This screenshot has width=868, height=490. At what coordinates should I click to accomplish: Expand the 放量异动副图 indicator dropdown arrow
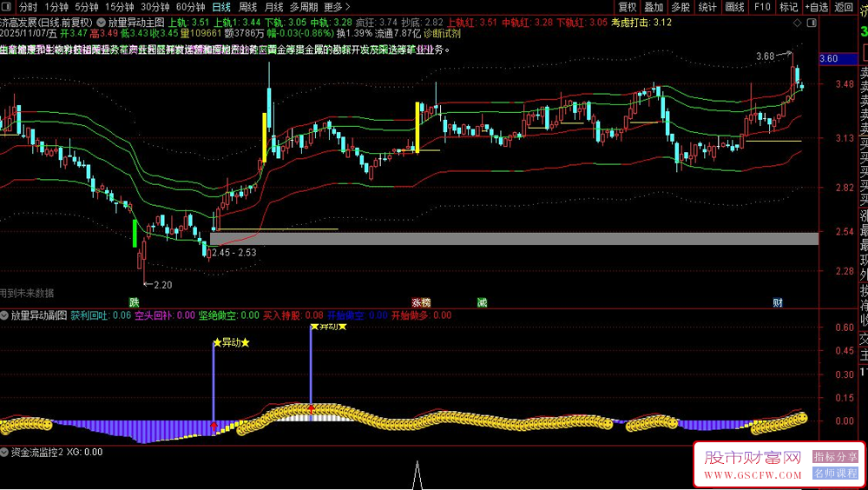pyautogui.click(x=4, y=315)
